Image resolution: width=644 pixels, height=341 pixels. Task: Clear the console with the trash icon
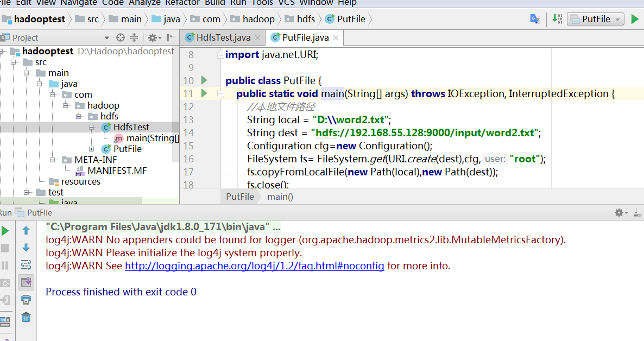pyautogui.click(x=26, y=318)
